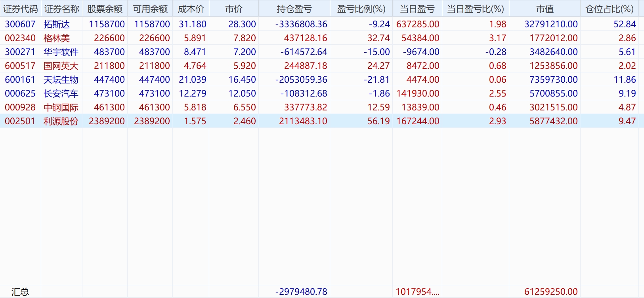Click 长安汽车 daily profit 141930.00
Screen dimensions: 644x298
coord(418,93)
